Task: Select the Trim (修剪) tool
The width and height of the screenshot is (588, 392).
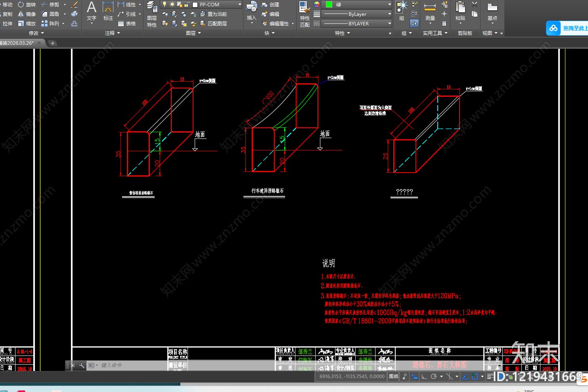Action: click(x=50, y=5)
